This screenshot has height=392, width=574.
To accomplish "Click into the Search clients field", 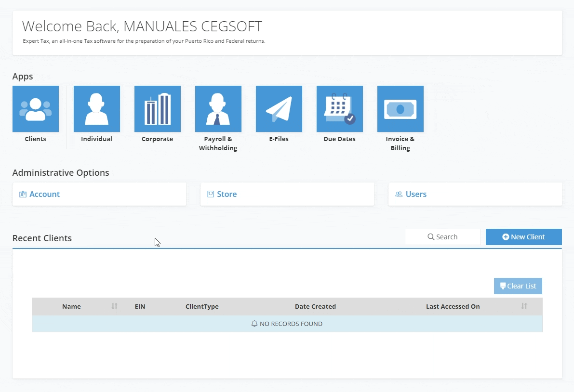I will pyautogui.click(x=442, y=237).
